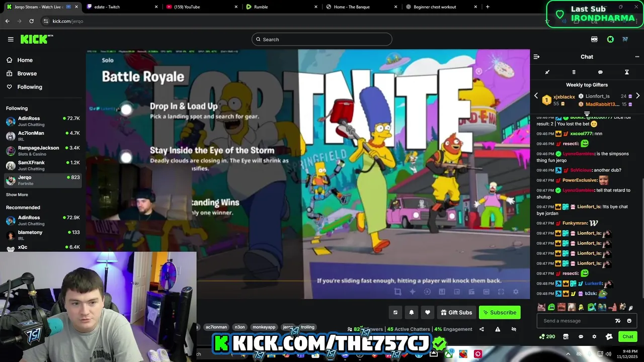
Task: Switch to the Rumble browser tab
Action: point(282,7)
